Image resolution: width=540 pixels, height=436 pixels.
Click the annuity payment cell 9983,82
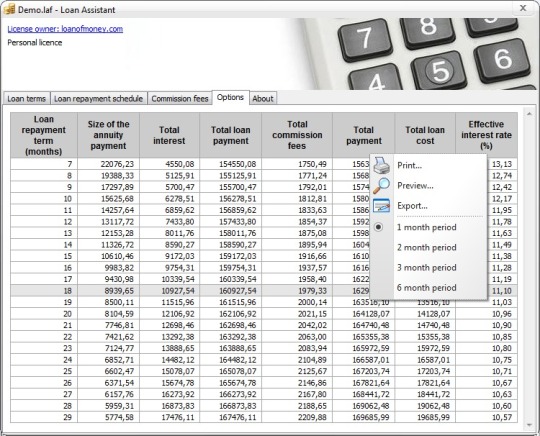click(x=108, y=268)
